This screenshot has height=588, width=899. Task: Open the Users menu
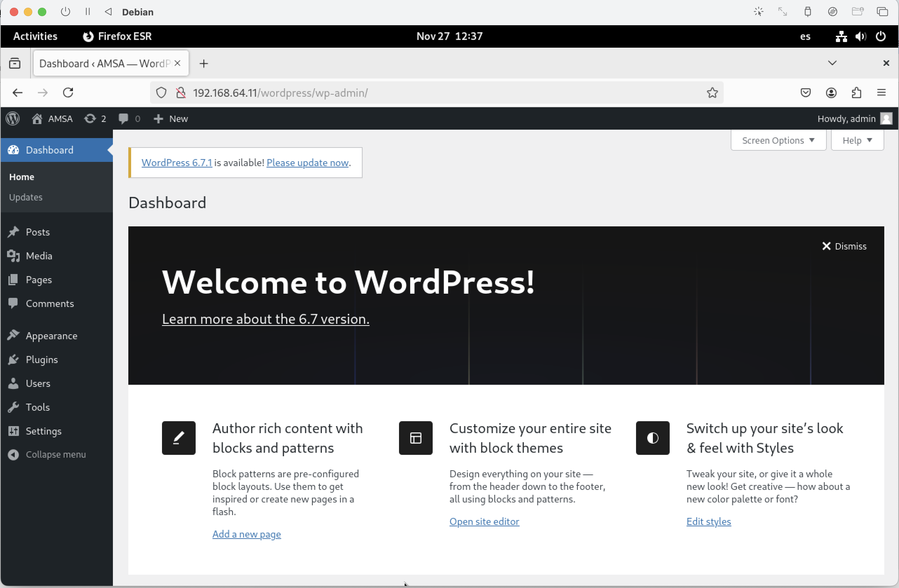(57, 383)
